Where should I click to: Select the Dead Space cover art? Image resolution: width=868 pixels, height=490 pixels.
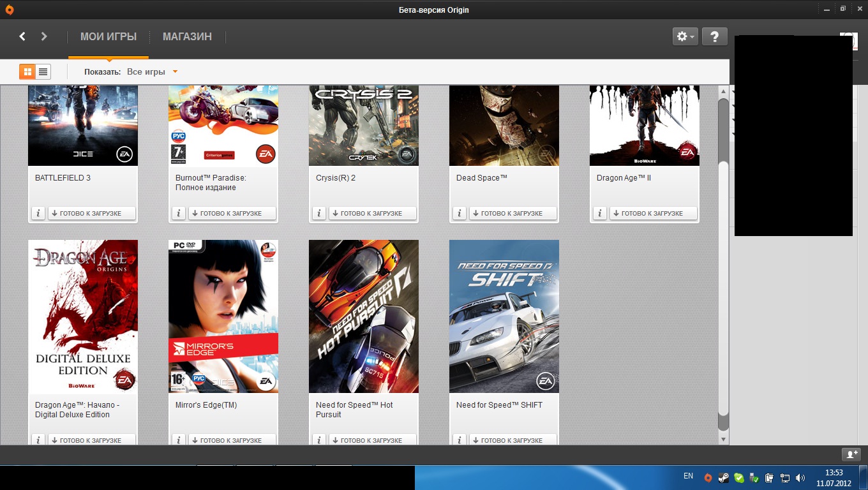pos(504,126)
